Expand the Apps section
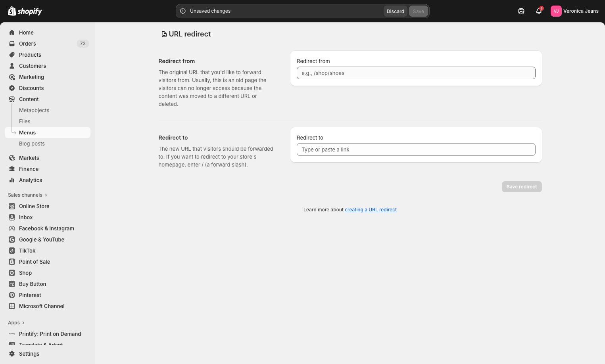 pos(16,323)
